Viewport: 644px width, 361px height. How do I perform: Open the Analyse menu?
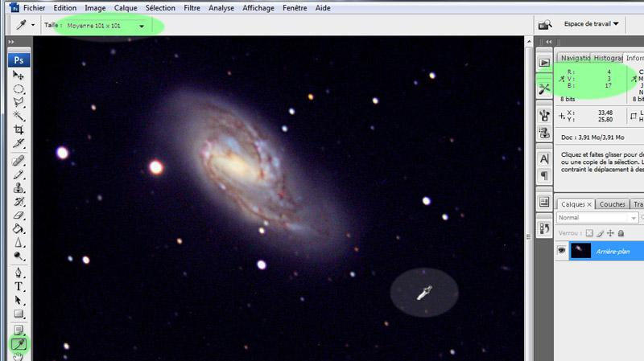[221, 8]
